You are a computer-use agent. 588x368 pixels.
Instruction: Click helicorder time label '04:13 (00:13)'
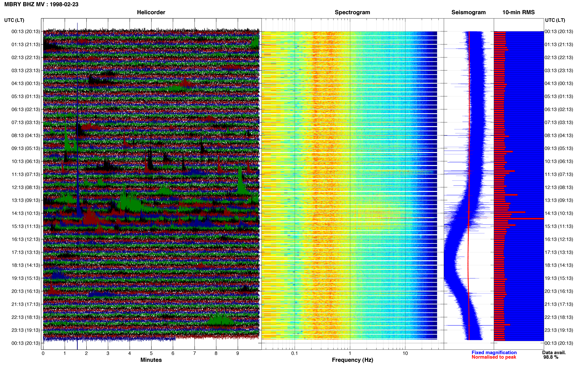coord(26,83)
